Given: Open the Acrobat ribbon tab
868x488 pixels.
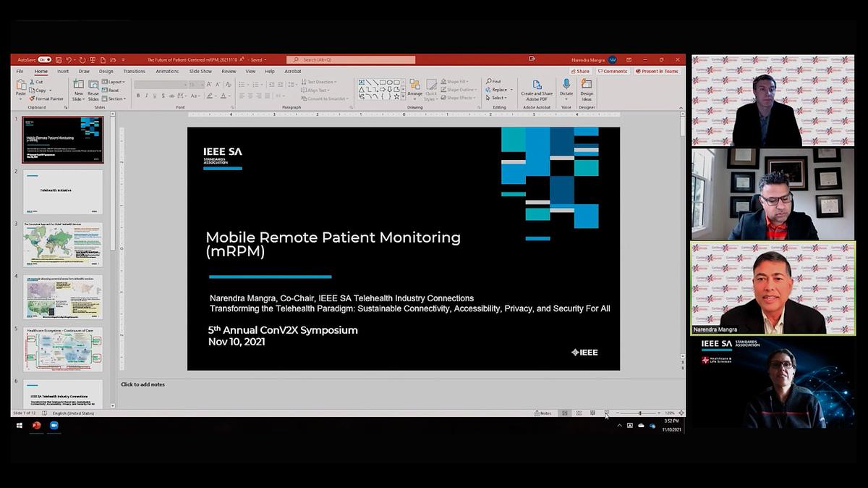Looking at the screenshot, I should 292,71.
